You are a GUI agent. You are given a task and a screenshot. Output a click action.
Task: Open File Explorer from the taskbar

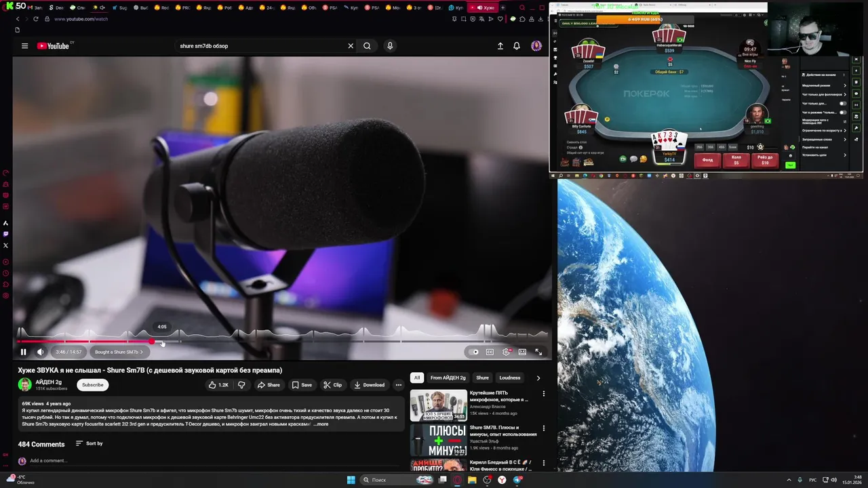click(472, 480)
